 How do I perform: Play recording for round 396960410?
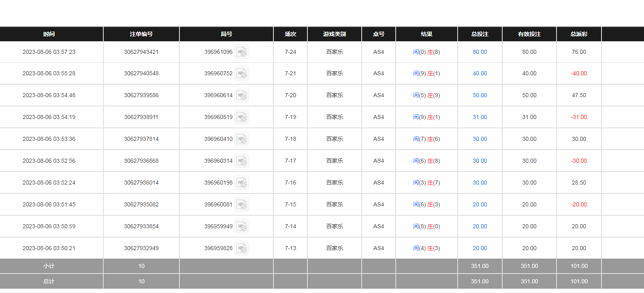tap(242, 139)
